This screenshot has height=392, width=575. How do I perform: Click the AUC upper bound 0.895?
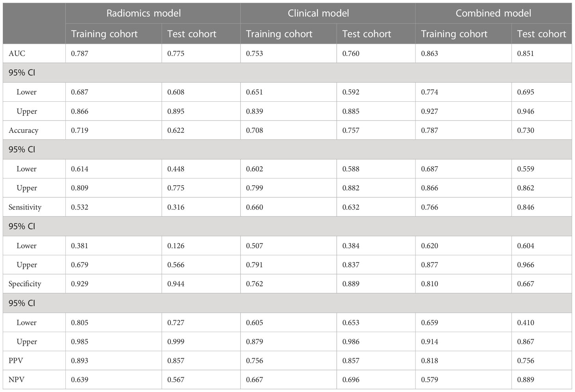coord(176,111)
